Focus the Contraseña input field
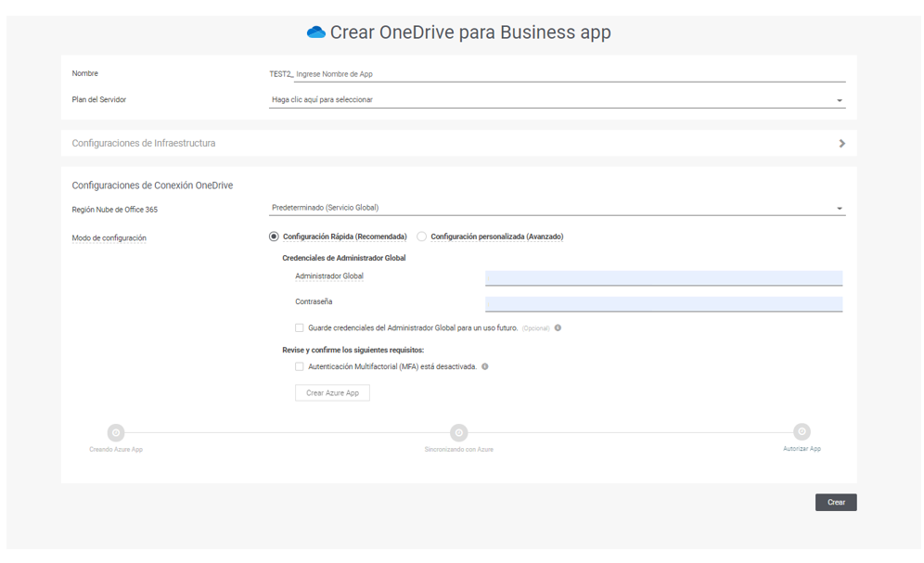The width and height of the screenshot is (924, 563). (663, 304)
